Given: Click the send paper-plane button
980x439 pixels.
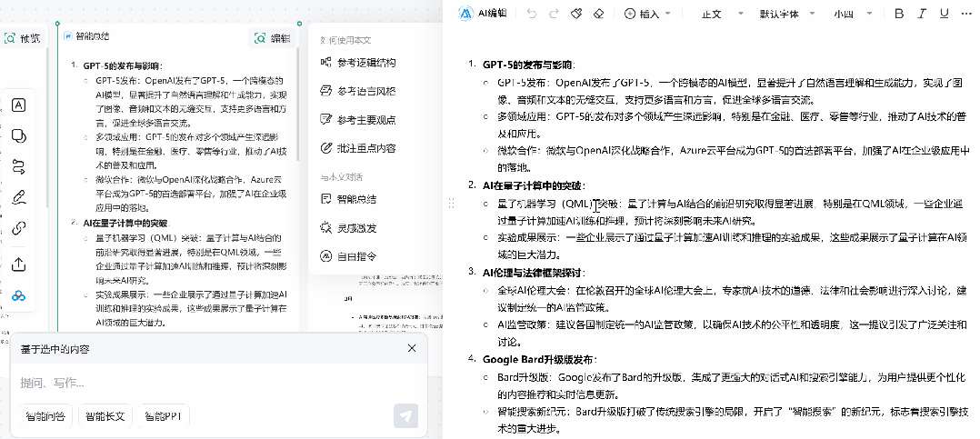Looking at the screenshot, I should pyautogui.click(x=405, y=416).
